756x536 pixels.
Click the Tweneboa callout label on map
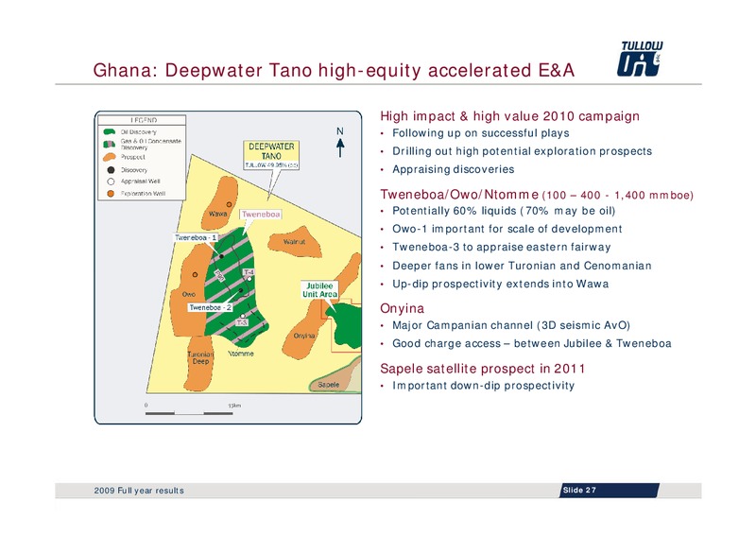pos(261,215)
